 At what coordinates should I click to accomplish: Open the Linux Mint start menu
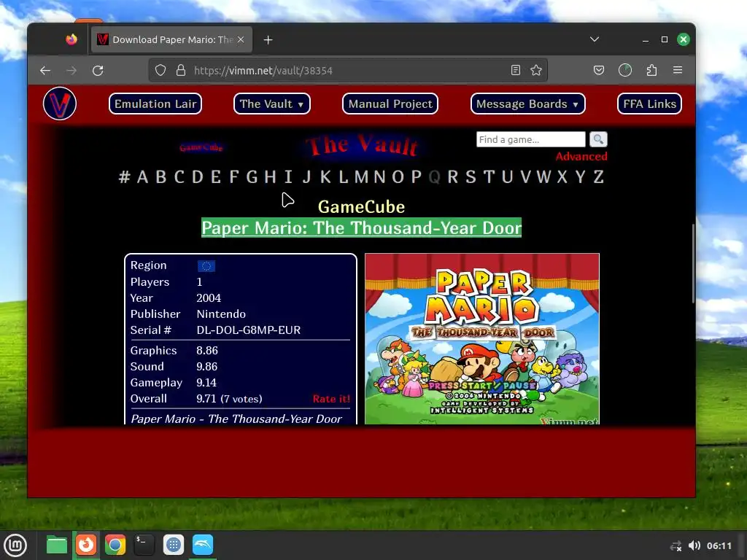point(15,545)
